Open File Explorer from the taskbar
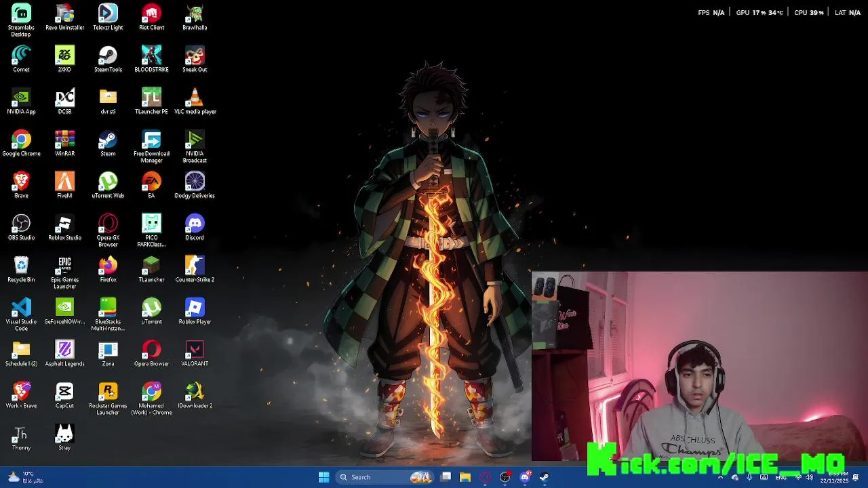 tap(465, 477)
